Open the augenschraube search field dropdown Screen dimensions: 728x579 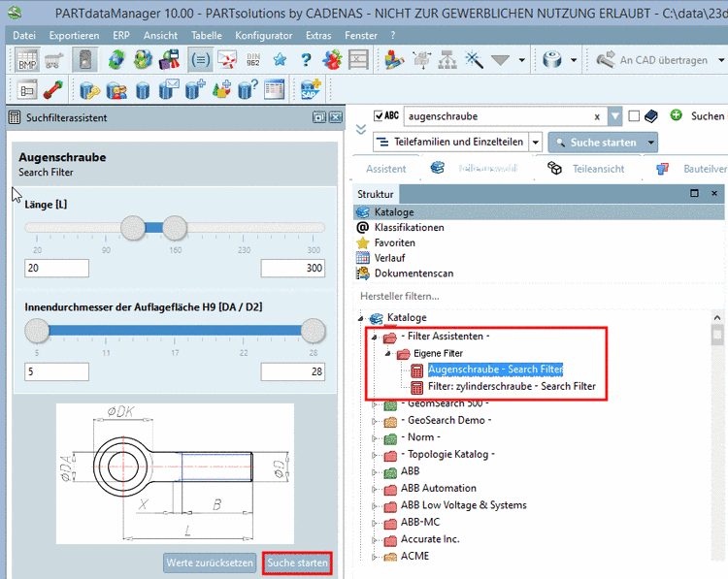(614, 116)
